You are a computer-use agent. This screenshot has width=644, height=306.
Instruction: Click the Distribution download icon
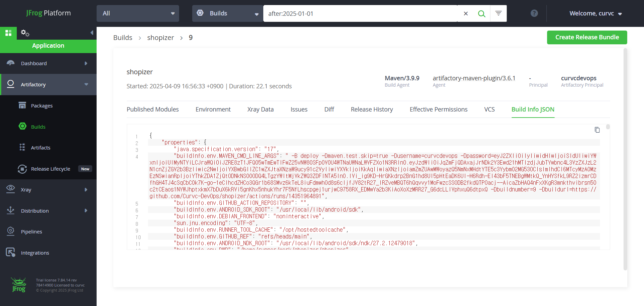click(11, 210)
